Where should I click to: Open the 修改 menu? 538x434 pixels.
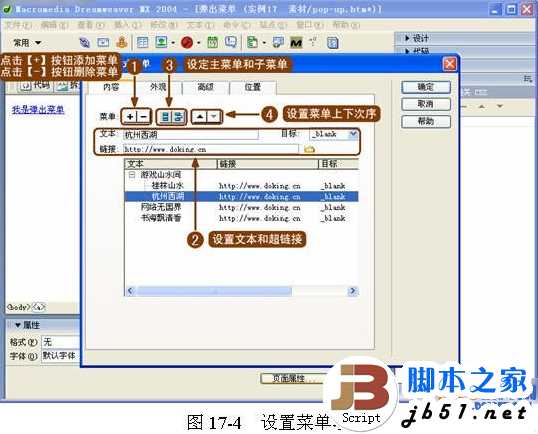tap(164, 25)
